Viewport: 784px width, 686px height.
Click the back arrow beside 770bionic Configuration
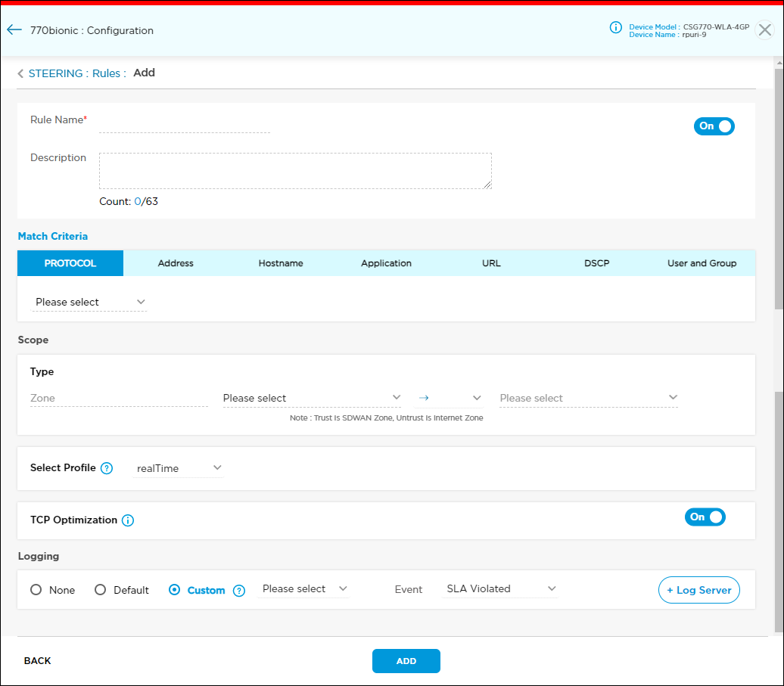click(14, 30)
